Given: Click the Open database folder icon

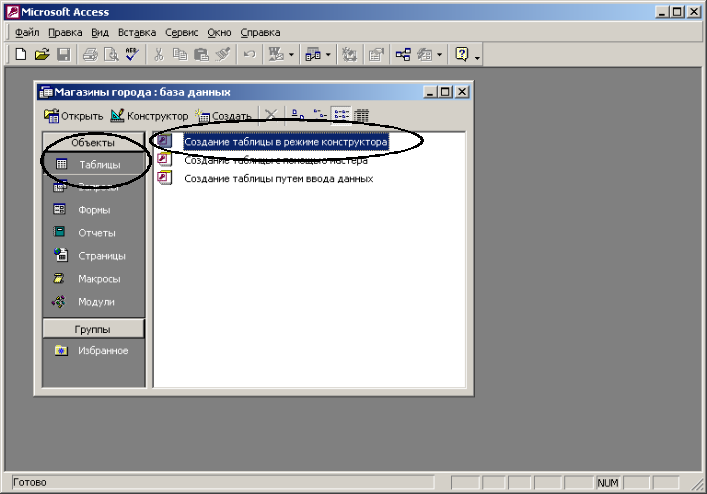Looking at the screenshot, I should pyautogui.click(x=42, y=55).
